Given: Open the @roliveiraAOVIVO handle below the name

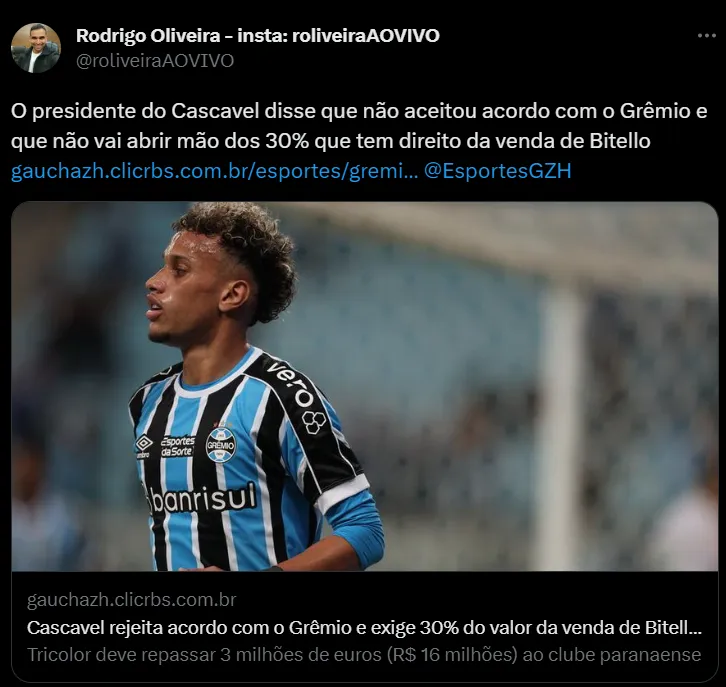Looking at the screenshot, I should (x=155, y=61).
